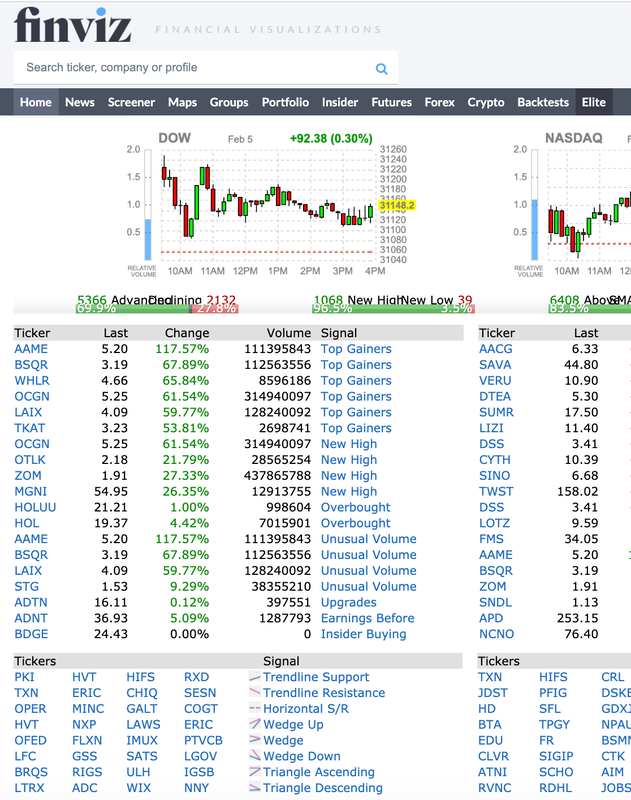This screenshot has width=631, height=800.
Task: Open SIGIP ticker in right pattern list
Action: click(556, 756)
